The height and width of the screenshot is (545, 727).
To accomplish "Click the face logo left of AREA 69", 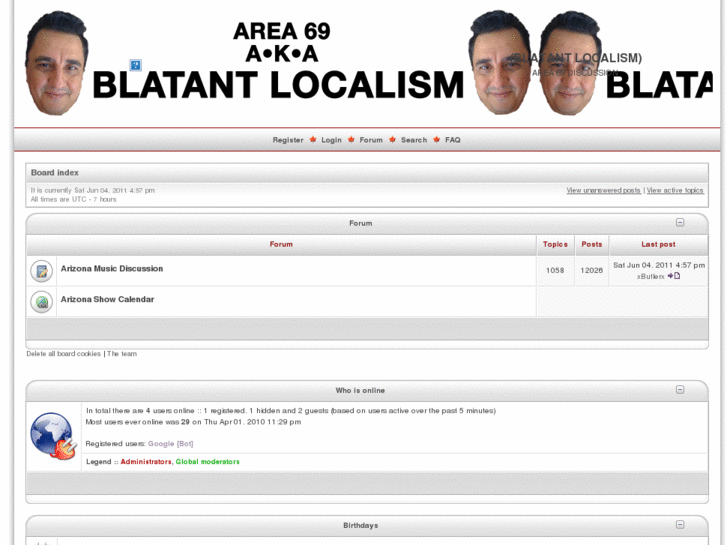I will coord(56,63).
